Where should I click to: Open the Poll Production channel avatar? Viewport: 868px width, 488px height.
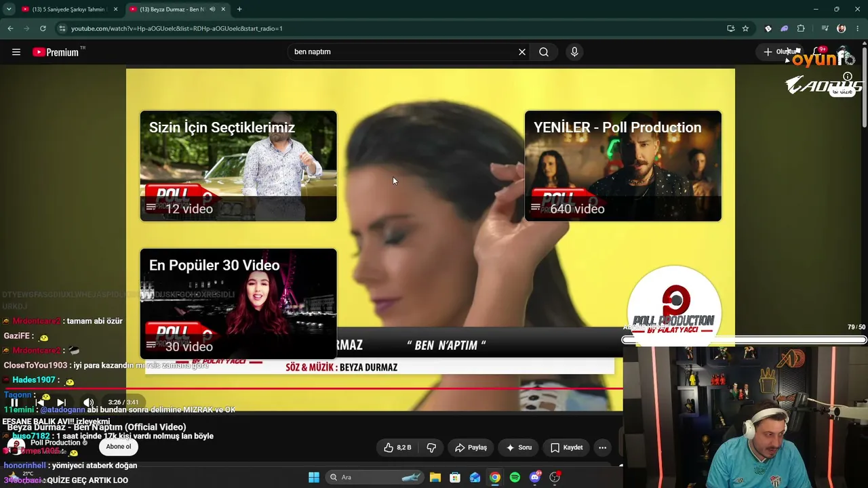[15, 446]
